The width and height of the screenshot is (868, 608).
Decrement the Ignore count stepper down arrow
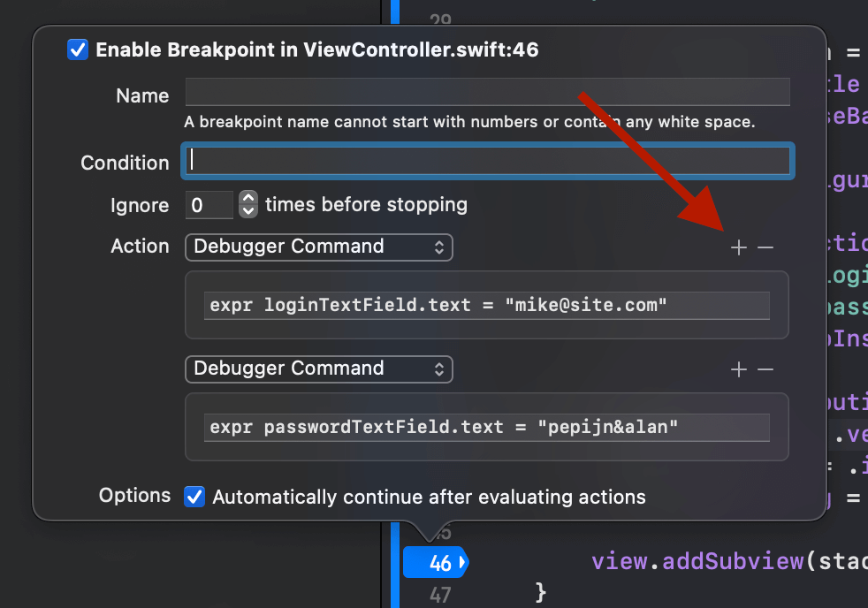tap(248, 211)
